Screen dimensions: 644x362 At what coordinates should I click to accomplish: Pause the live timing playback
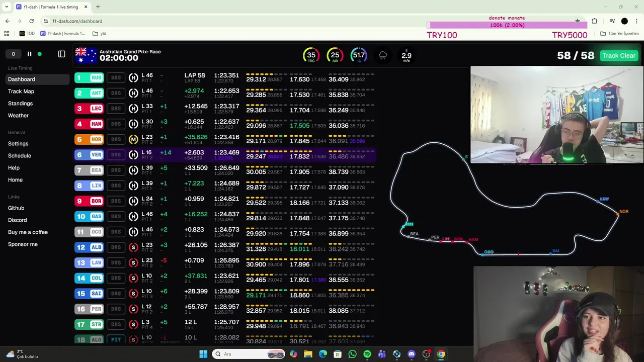click(29, 54)
